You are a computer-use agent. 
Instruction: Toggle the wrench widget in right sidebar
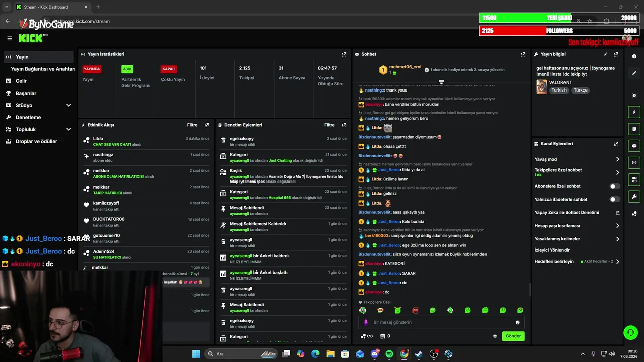[634, 197]
